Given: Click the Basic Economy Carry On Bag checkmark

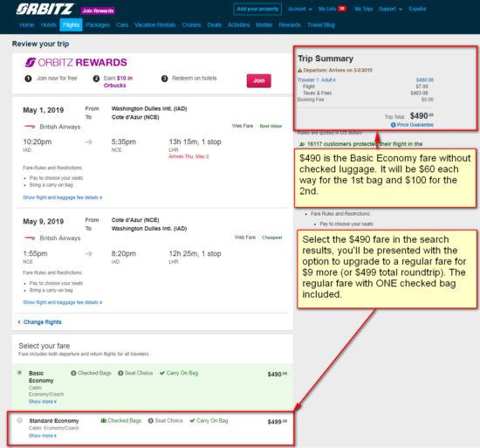Looking at the screenshot, I should pos(162,373).
